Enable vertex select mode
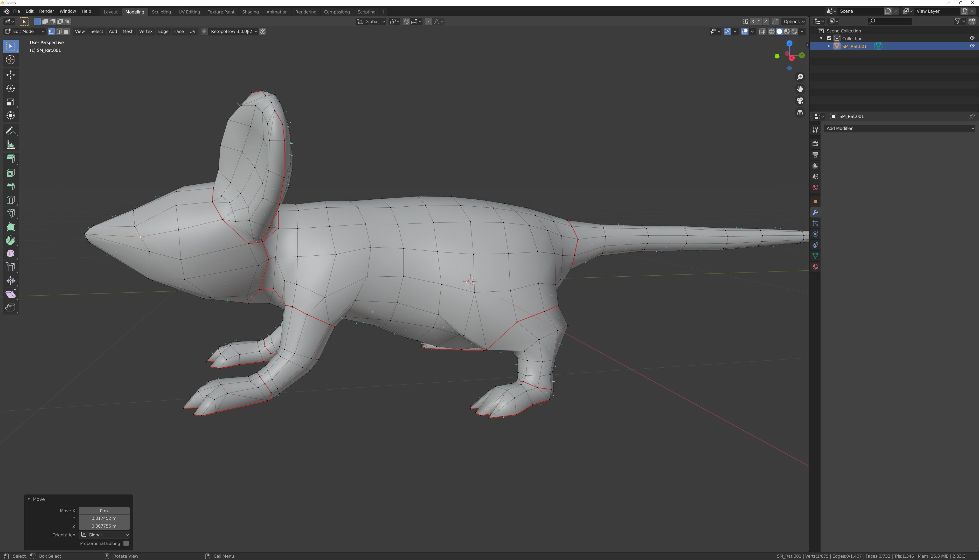 click(x=52, y=32)
